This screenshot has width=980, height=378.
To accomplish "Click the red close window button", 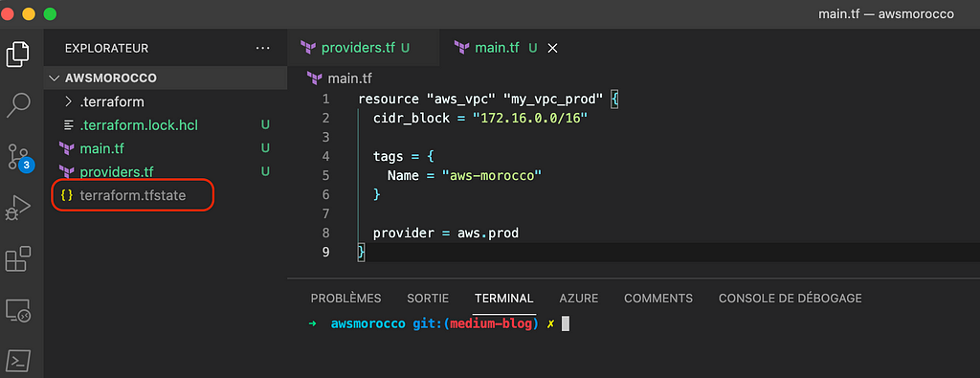I will [7, 13].
